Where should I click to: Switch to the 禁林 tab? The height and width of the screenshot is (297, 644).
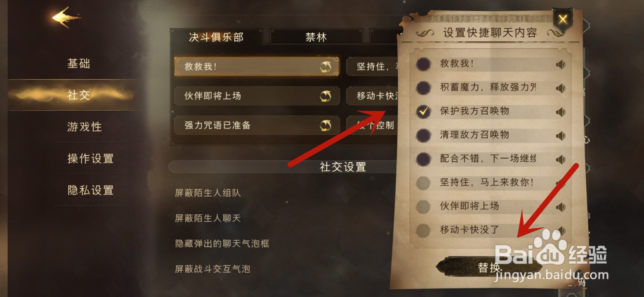316,37
